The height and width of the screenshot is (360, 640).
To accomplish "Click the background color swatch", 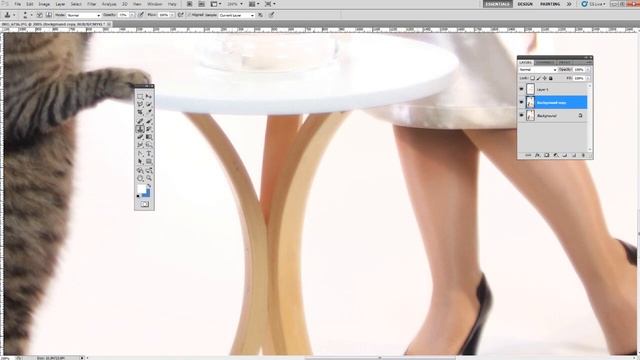I will pyautogui.click(x=147, y=193).
